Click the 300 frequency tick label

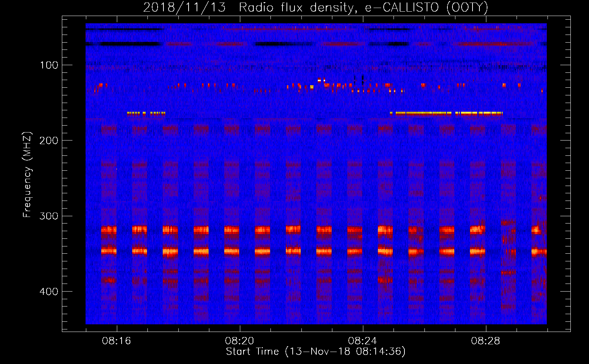coord(49,216)
